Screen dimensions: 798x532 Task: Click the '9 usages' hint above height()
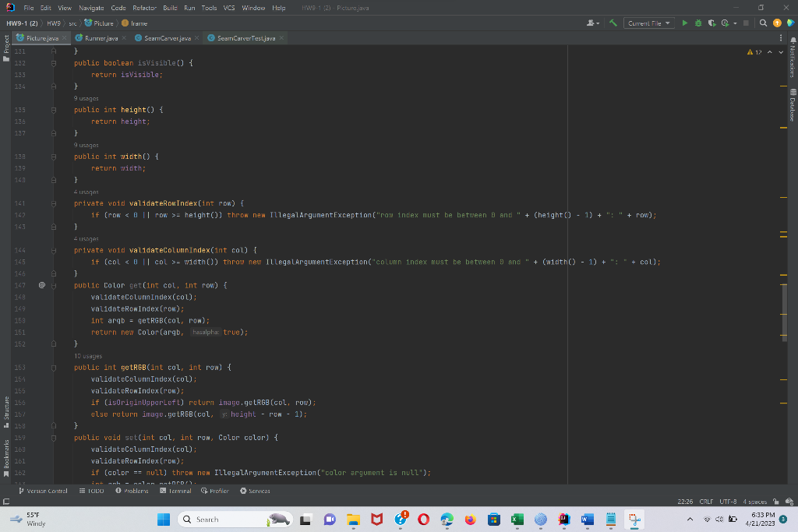(86, 98)
